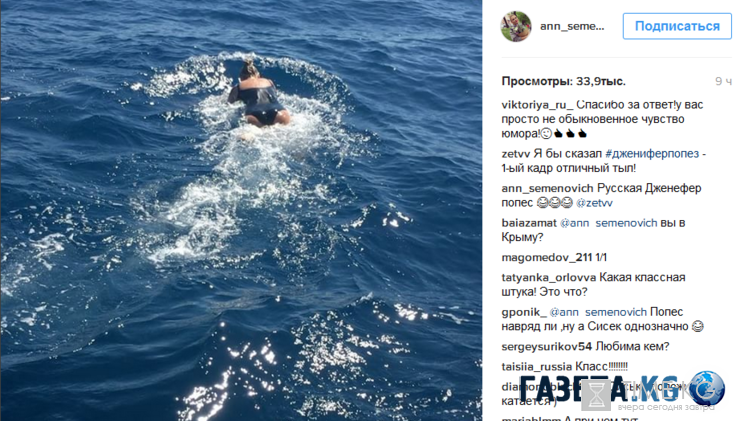Image resolution: width=736 pixels, height=421 pixels.
Task: Click the Просмотры: 33,9тыс. view counter
Action: (x=563, y=81)
